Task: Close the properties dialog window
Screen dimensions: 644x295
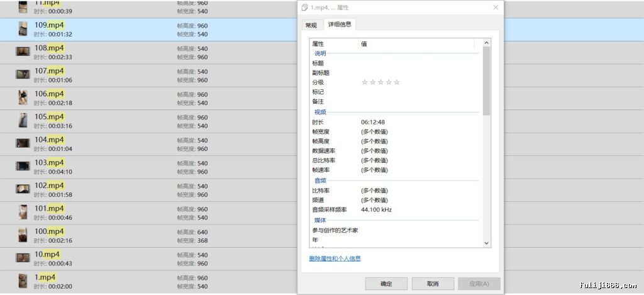Action: [x=496, y=8]
